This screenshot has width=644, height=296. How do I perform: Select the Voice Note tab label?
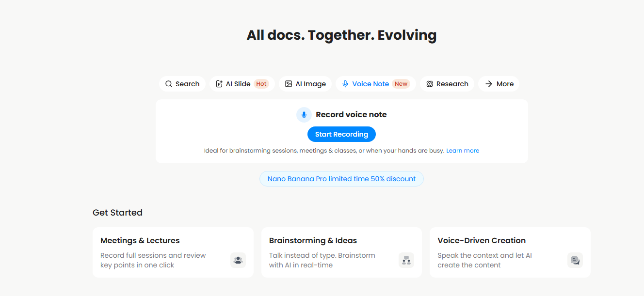pos(370,84)
